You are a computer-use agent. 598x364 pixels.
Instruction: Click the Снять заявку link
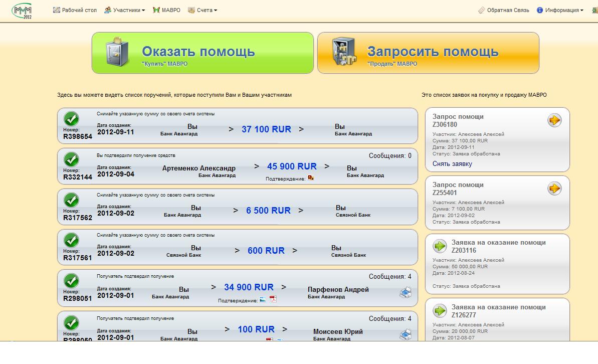click(x=452, y=163)
